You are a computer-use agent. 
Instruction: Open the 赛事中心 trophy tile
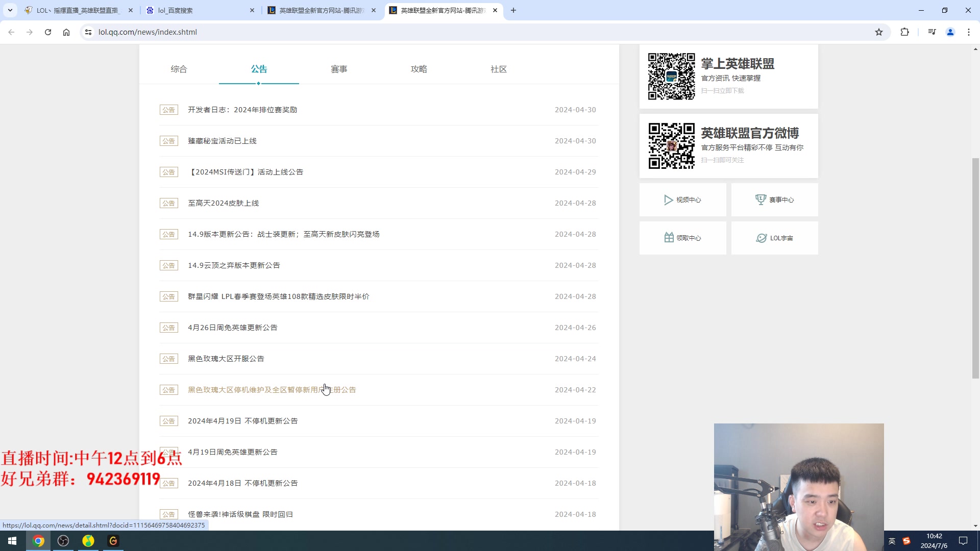(x=774, y=200)
